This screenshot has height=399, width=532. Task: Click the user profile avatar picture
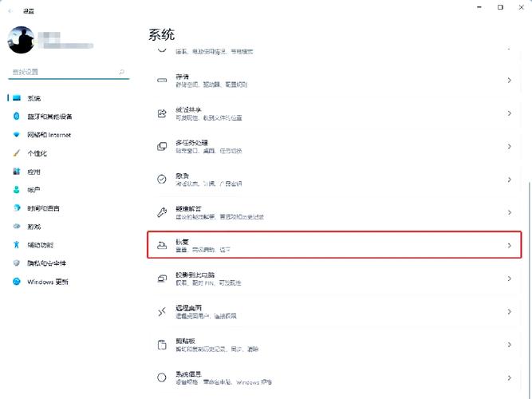[x=22, y=38]
